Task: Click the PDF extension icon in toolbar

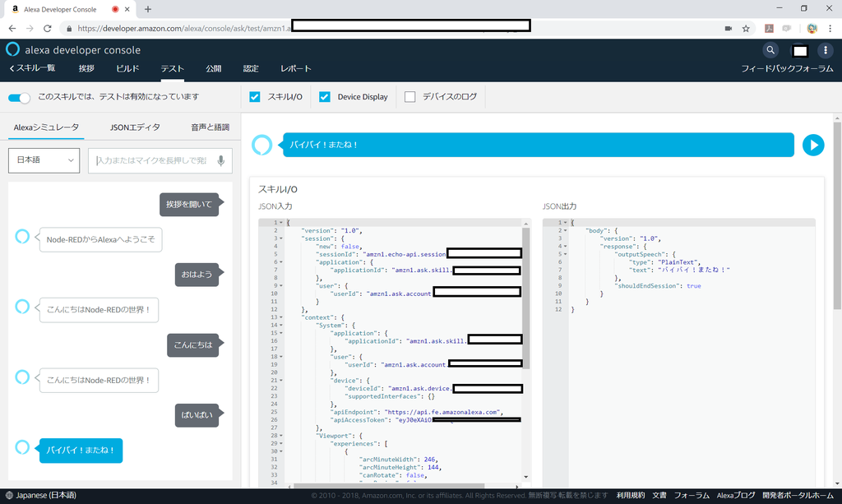Action: [x=769, y=29]
